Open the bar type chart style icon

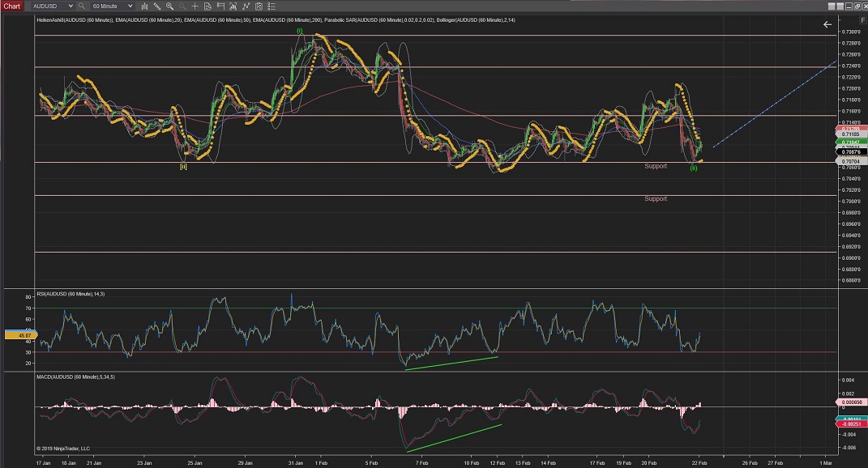point(144,6)
